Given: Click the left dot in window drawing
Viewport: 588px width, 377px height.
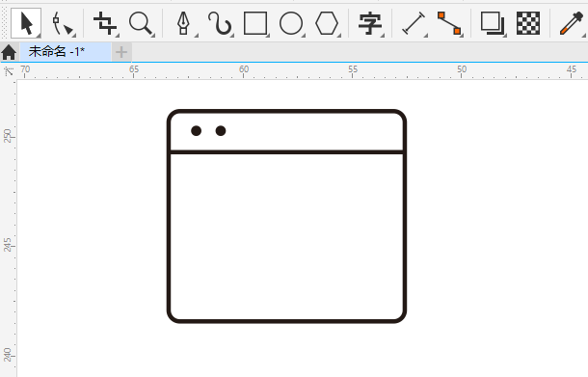Looking at the screenshot, I should (196, 130).
